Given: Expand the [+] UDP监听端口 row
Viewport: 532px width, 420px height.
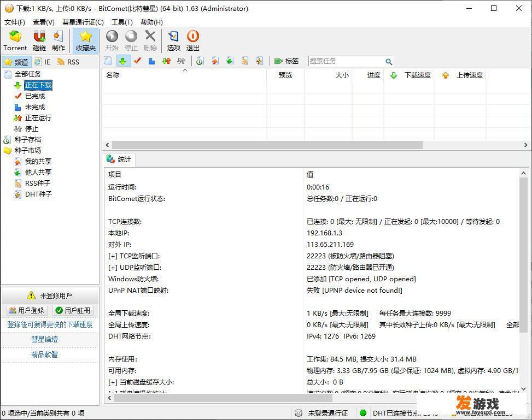Looking at the screenshot, I should coord(135,268).
